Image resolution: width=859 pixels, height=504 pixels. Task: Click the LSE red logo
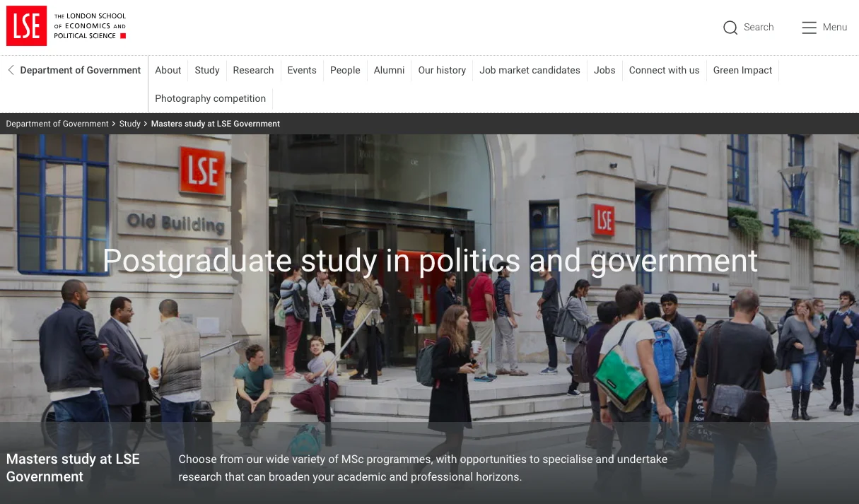coord(27,26)
